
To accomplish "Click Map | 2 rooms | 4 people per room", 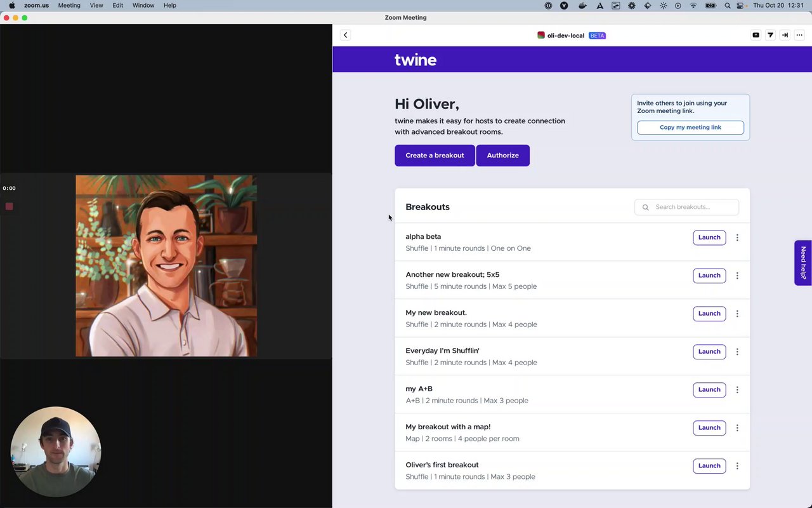I will (462, 439).
